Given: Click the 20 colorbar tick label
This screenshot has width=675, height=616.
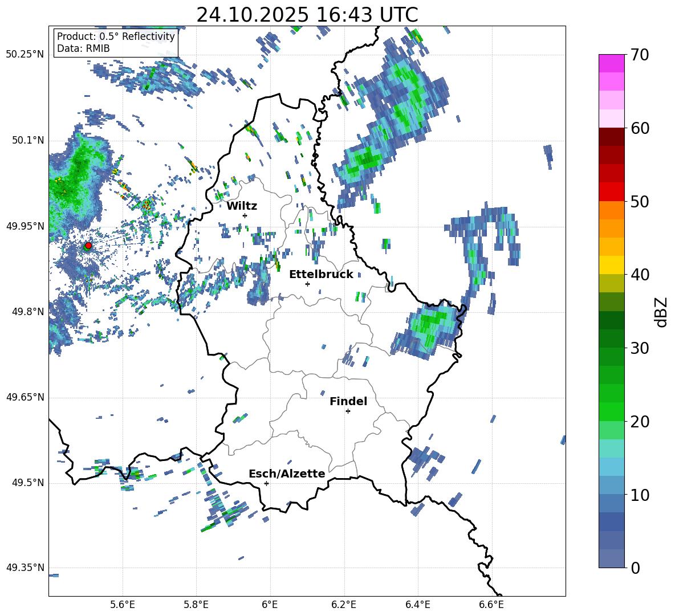Looking at the screenshot, I should tap(639, 421).
